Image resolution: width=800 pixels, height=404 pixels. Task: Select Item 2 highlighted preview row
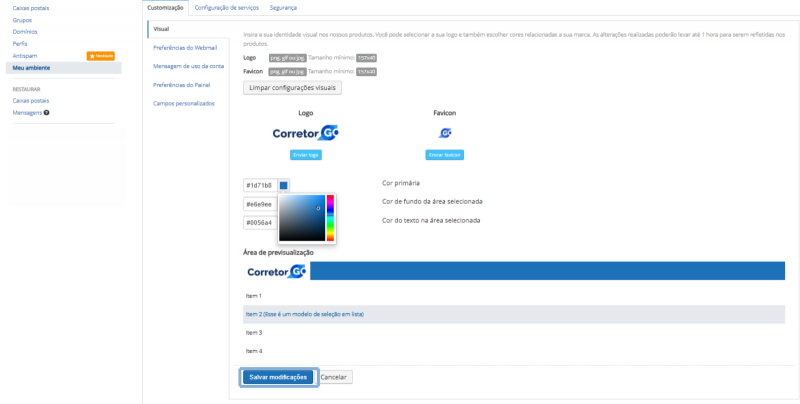tap(514, 314)
